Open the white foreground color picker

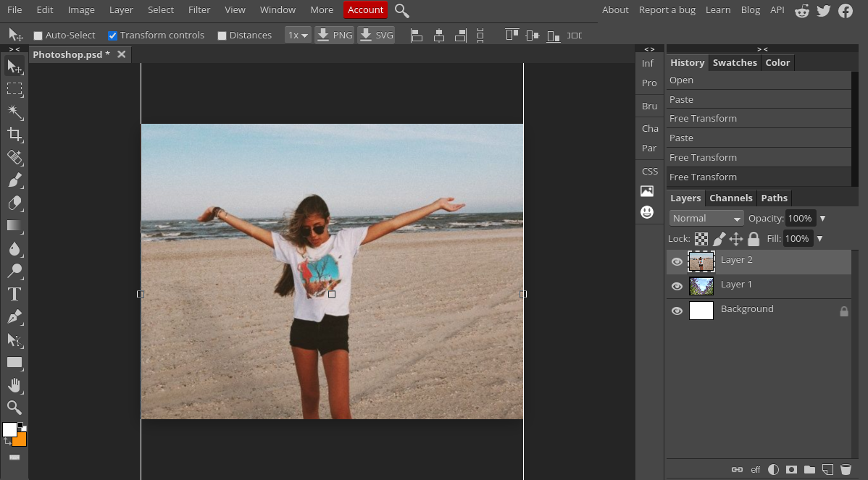(x=9, y=429)
